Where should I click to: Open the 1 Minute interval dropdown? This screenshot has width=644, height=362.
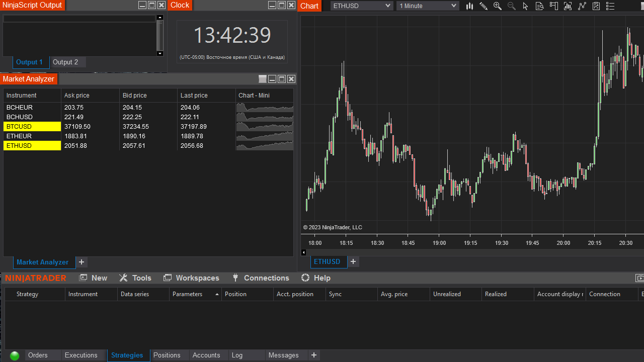[x=428, y=6]
